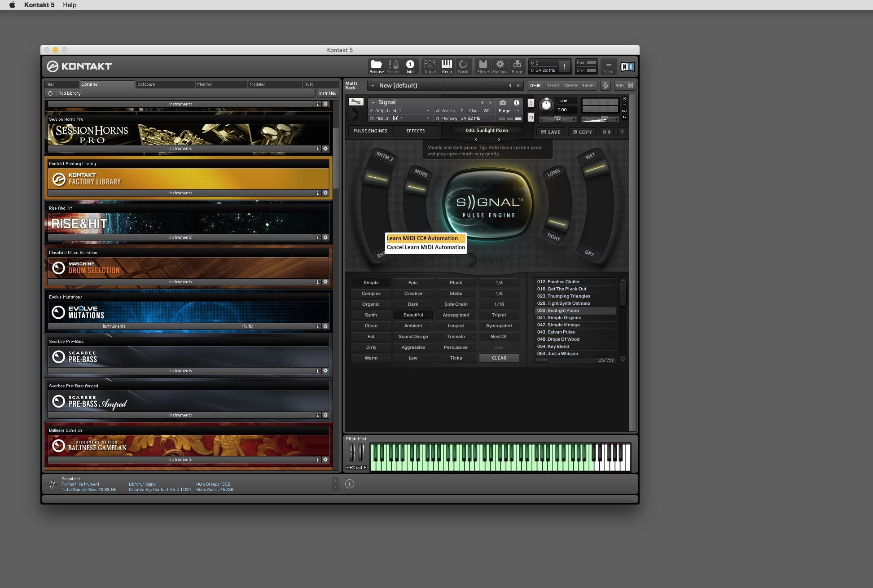
Task: Click the NI logo icon
Action: [x=627, y=67]
